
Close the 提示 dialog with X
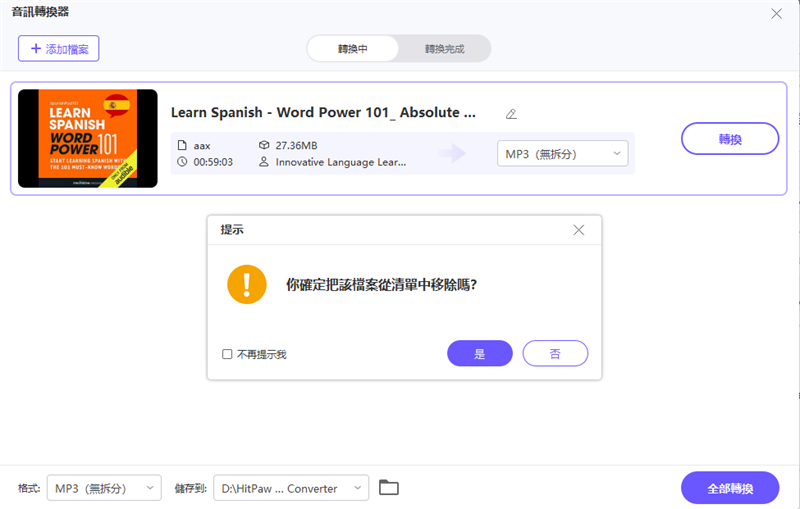pyautogui.click(x=579, y=230)
